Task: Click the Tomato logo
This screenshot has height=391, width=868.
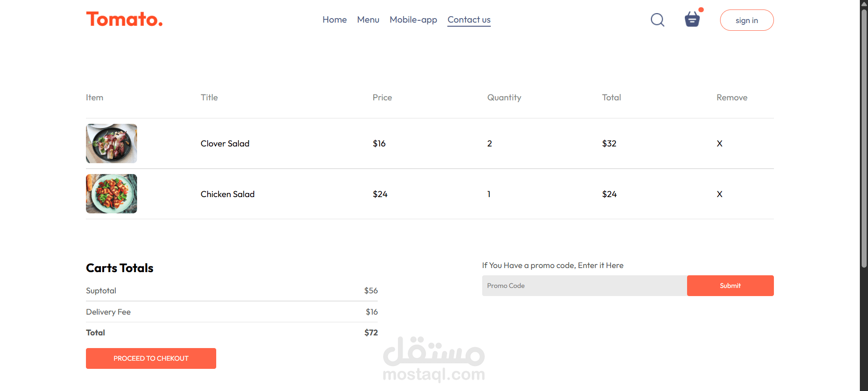Action: 124,19
